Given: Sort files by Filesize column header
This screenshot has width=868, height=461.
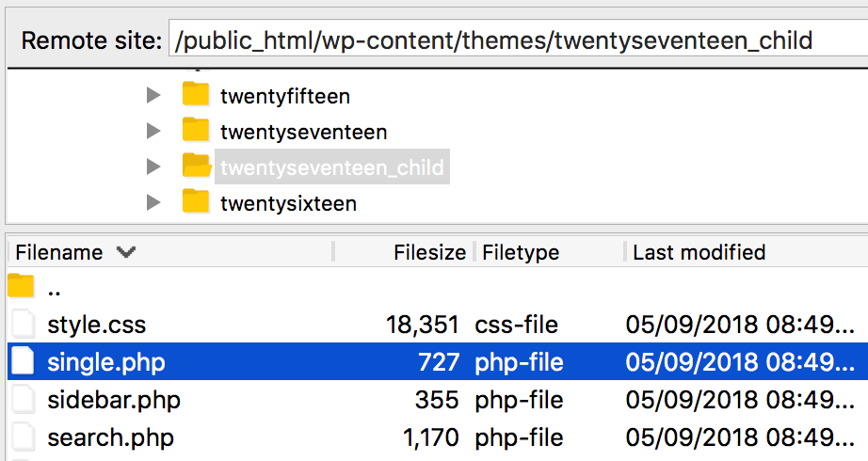Looking at the screenshot, I should click(x=429, y=252).
